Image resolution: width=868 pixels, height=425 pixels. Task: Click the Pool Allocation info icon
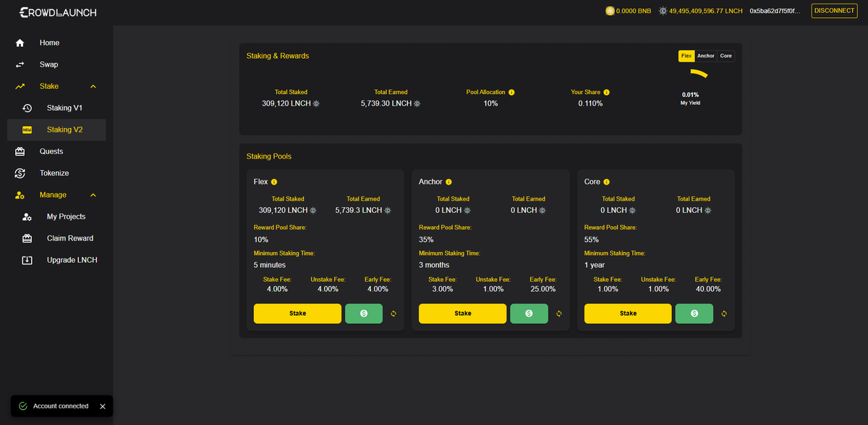(511, 92)
